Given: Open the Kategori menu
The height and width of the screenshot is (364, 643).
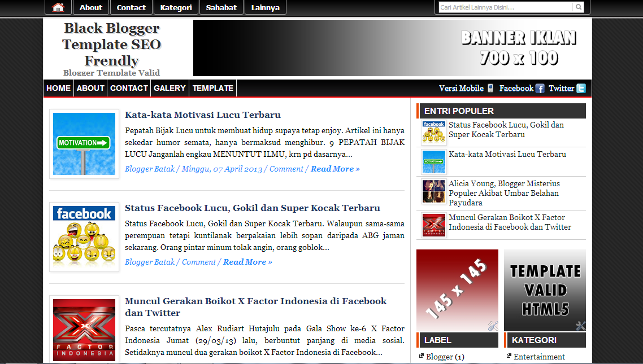Looking at the screenshot, I should (x=176, y=7).
